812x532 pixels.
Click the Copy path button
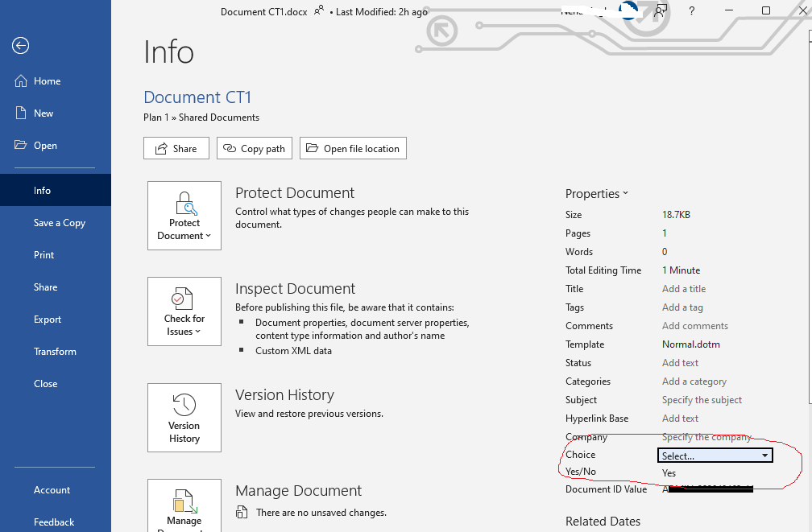pyautogui.click(x=255, y=149)
